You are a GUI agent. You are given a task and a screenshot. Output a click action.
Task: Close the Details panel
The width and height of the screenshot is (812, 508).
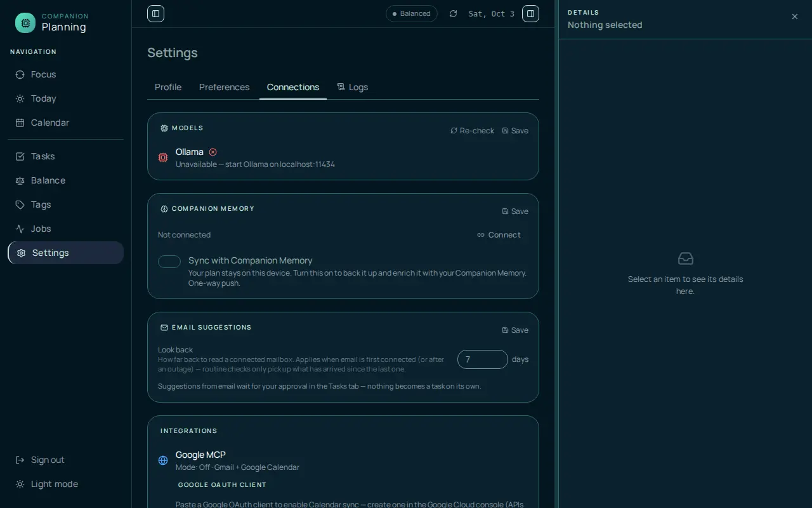(795, 17)
